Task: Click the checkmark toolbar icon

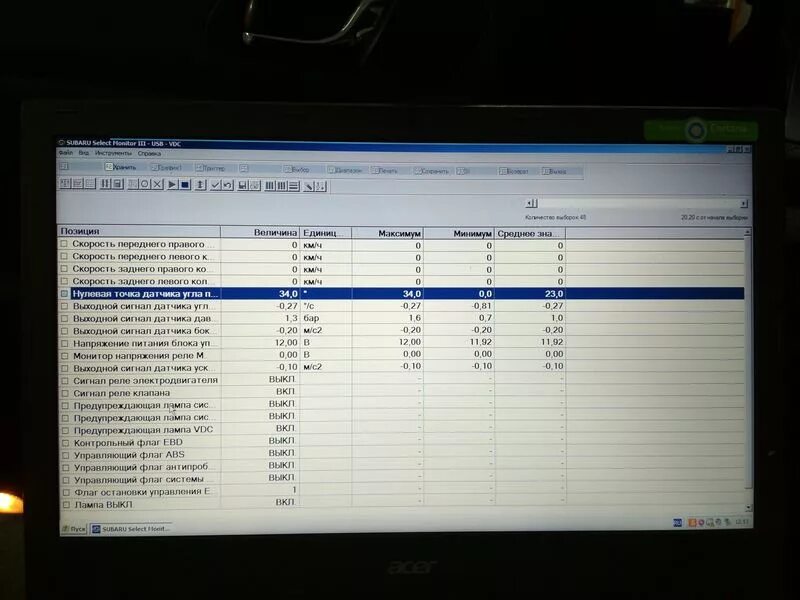Action: coord(215,185)
